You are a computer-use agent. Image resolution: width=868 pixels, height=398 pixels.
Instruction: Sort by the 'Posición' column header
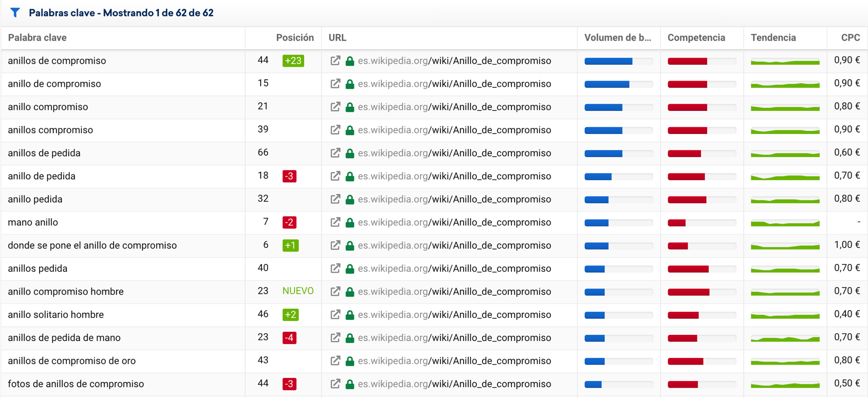pos(295,37)
